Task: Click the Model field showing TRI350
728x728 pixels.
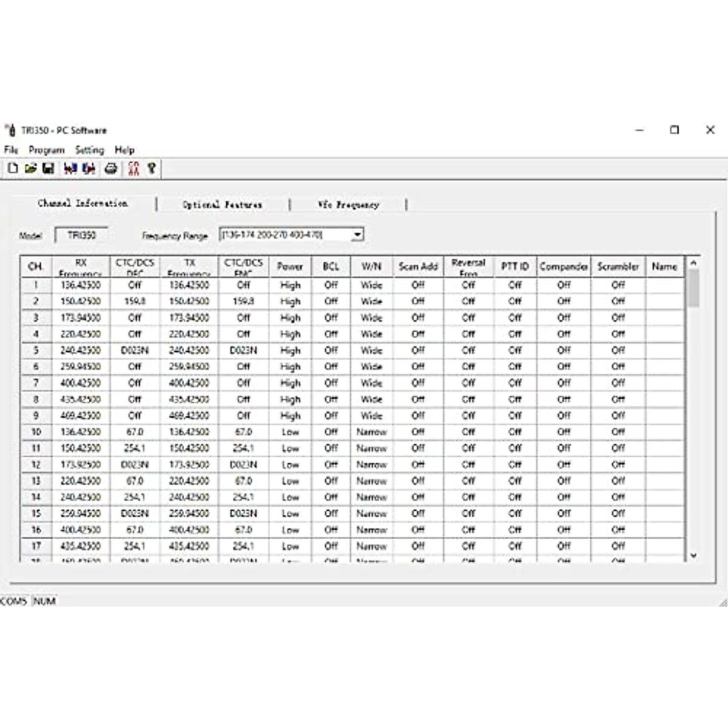Action: coord(81,235)
